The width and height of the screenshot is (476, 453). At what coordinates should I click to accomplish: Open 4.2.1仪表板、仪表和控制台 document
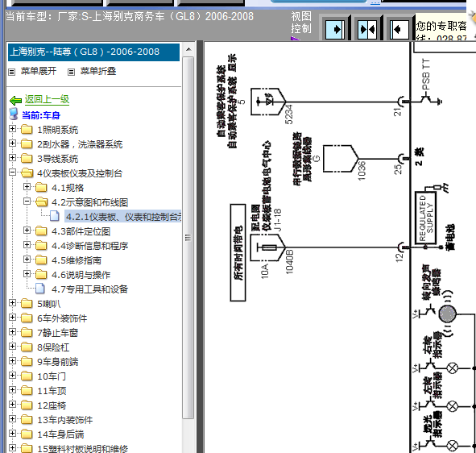point(123,217)
